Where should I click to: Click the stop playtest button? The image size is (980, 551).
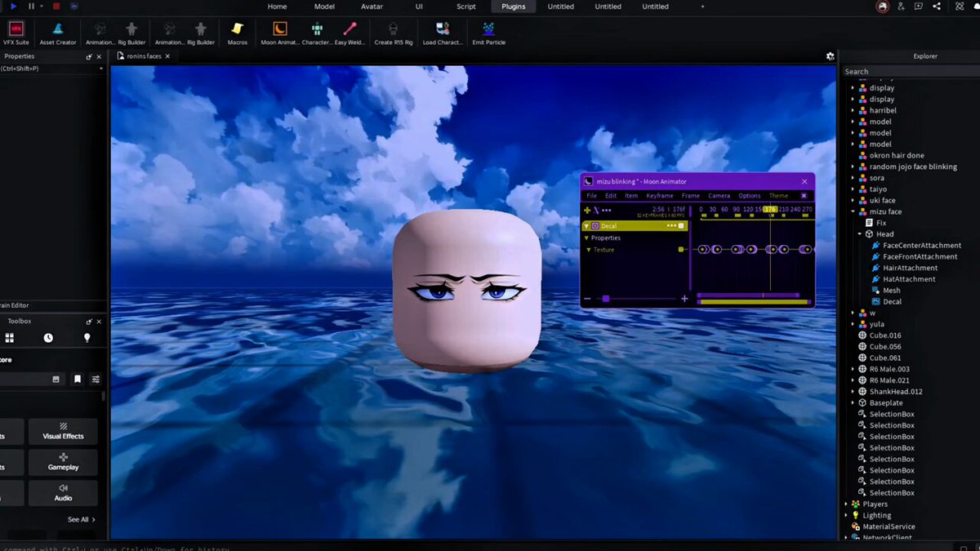[x=56, y=7]
